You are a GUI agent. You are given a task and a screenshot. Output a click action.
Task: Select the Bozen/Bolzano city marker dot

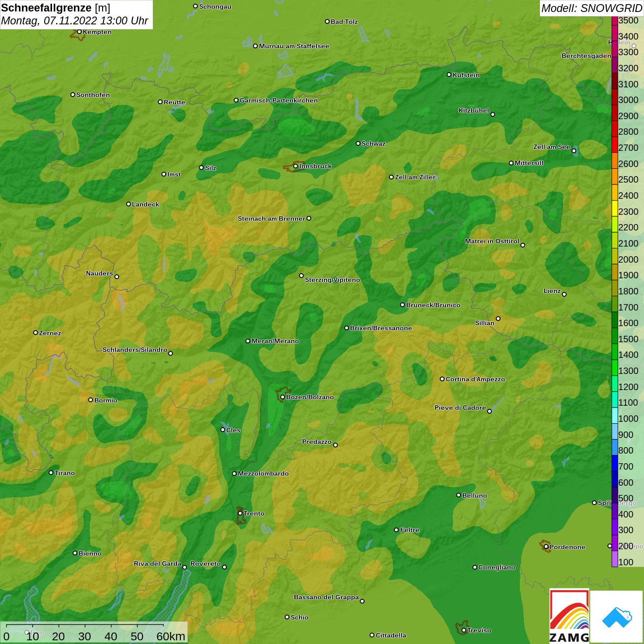pos(282,397)
